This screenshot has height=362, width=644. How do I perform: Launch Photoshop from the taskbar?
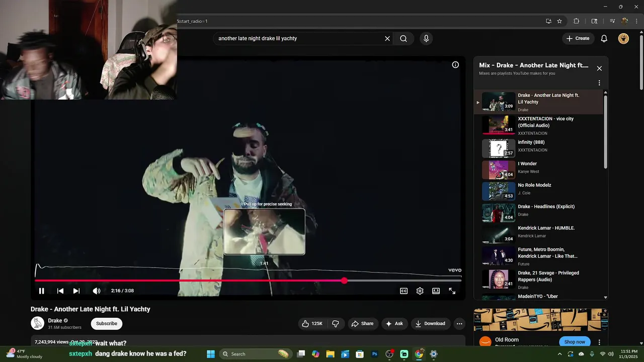click(x=374, y=354)
